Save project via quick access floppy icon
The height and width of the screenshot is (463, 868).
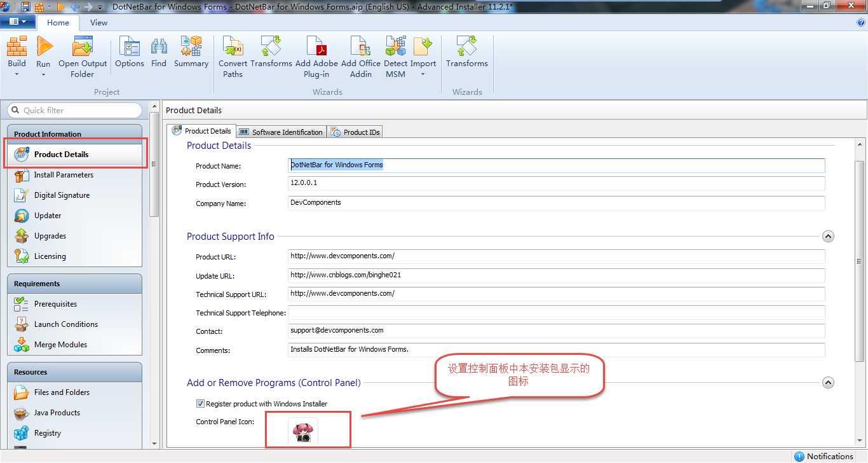click(x=25, y=7)
